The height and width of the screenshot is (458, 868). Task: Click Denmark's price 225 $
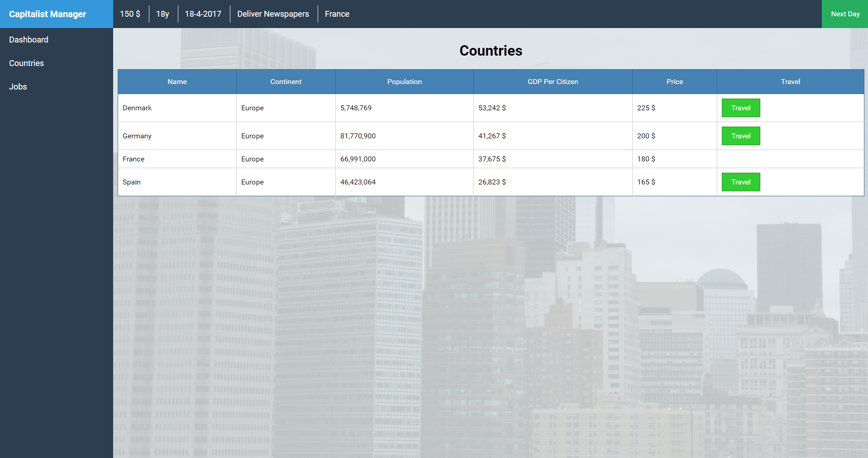[646, 108]
